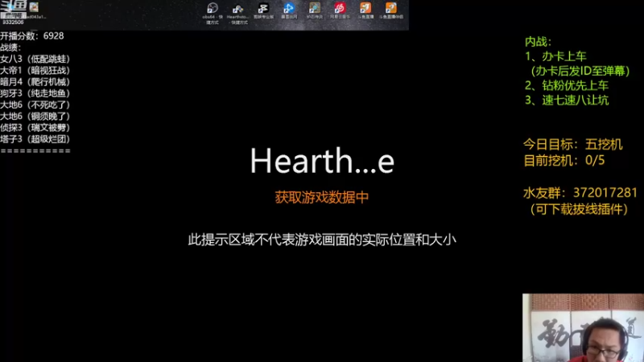Select the "开播分数: 6928" line
Viewport: 644px width, 362px height.
[x=32, y=35]
